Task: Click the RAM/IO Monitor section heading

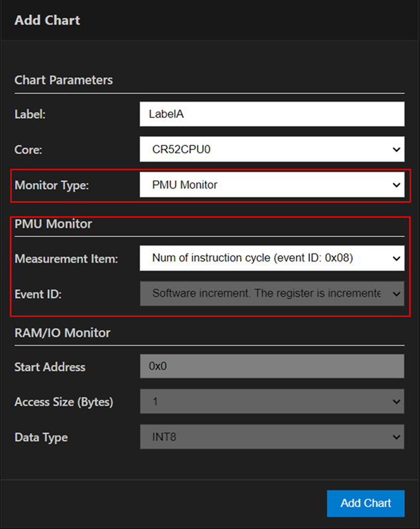Action: coord(62,333)
